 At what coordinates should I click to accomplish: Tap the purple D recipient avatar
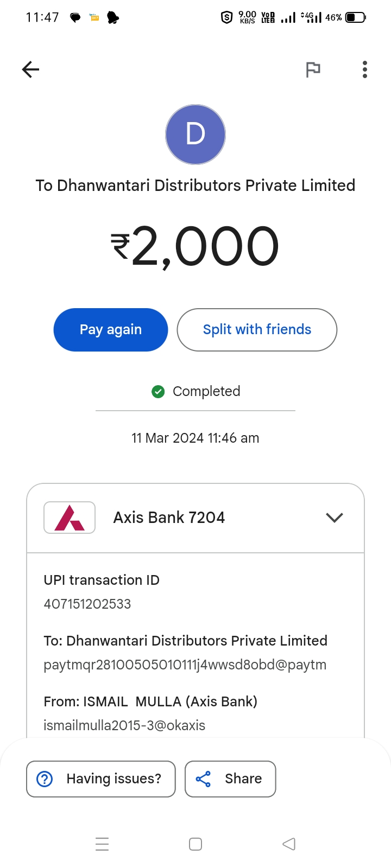195,135
